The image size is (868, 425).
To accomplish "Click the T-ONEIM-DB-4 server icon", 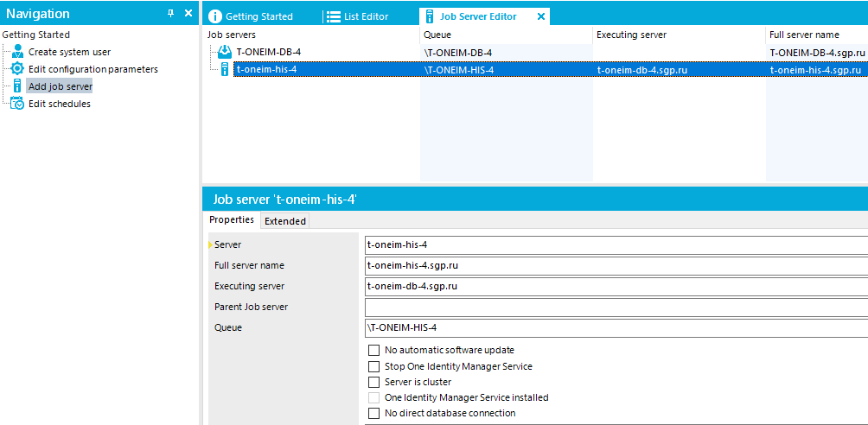I will tap(225, 52).
